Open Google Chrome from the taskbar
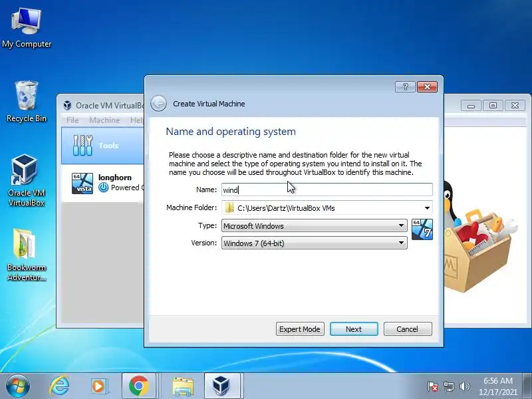Image resolution: width=532 pixels, height=399 pixels. (x=139, y=386)
